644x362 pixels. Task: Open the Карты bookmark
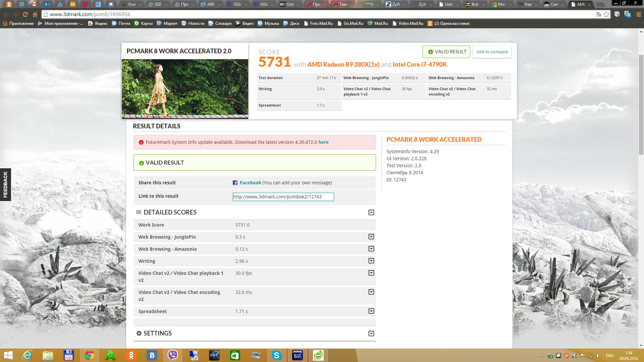point(144,23)
